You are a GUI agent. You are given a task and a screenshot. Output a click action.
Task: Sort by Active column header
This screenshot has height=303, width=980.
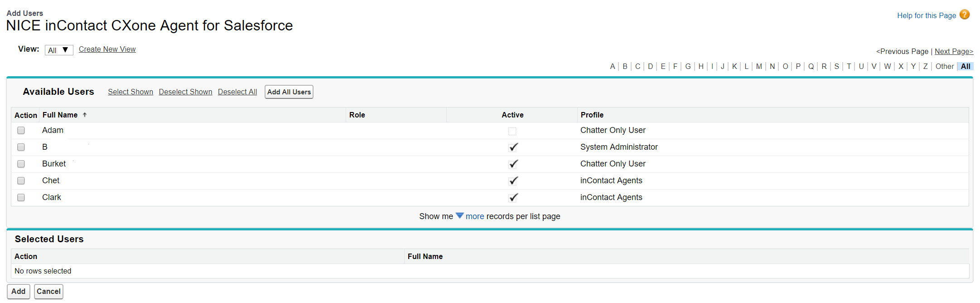512,115
